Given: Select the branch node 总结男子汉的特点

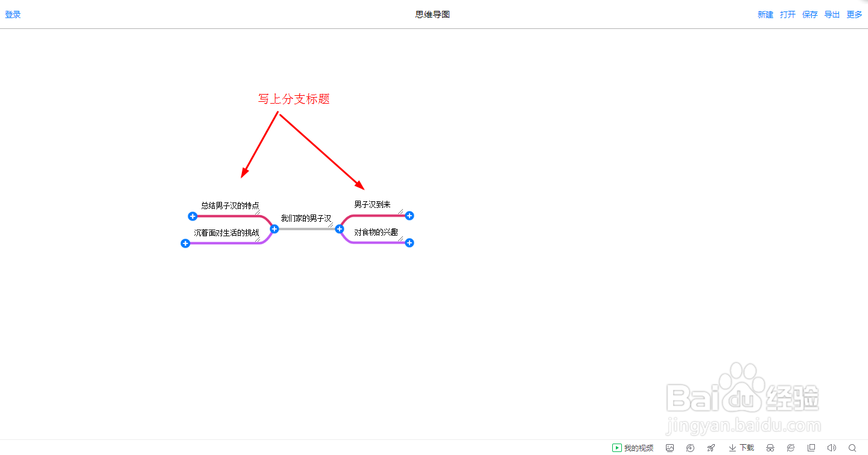Looking at the screenshot, I should 230,206.
